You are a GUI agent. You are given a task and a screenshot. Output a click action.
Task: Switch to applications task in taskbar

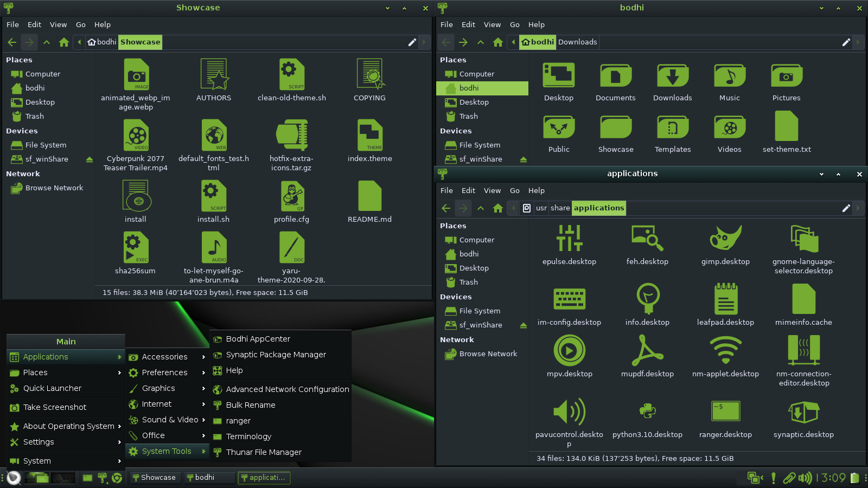264,478
